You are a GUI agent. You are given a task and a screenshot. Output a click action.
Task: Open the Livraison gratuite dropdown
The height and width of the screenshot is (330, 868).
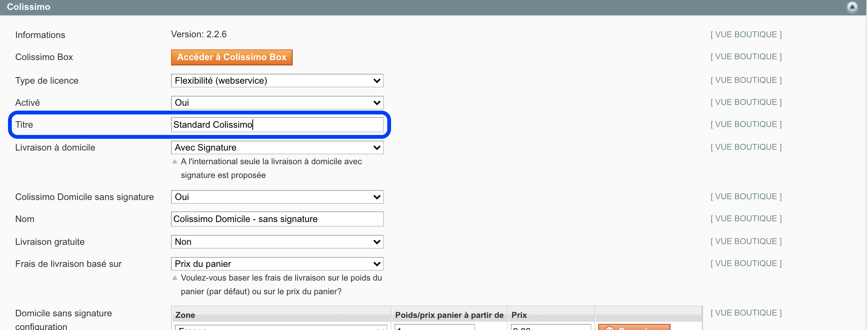click(277, 242)
